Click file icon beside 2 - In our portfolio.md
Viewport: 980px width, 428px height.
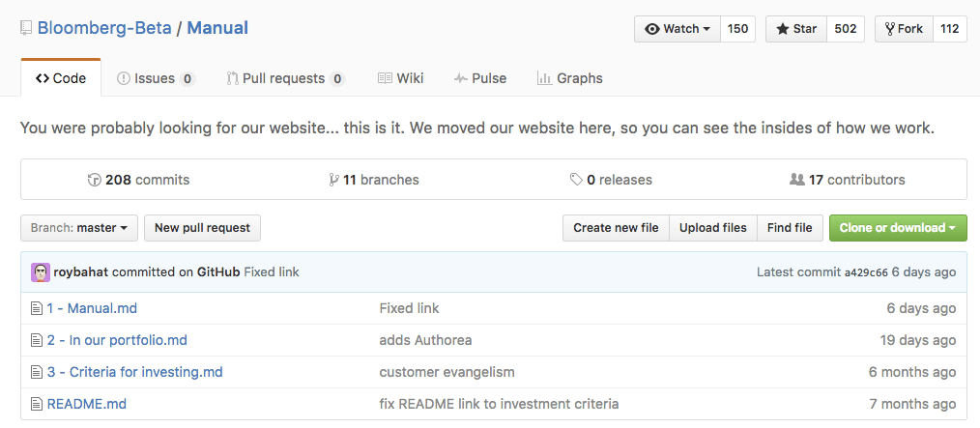point(37,340)
